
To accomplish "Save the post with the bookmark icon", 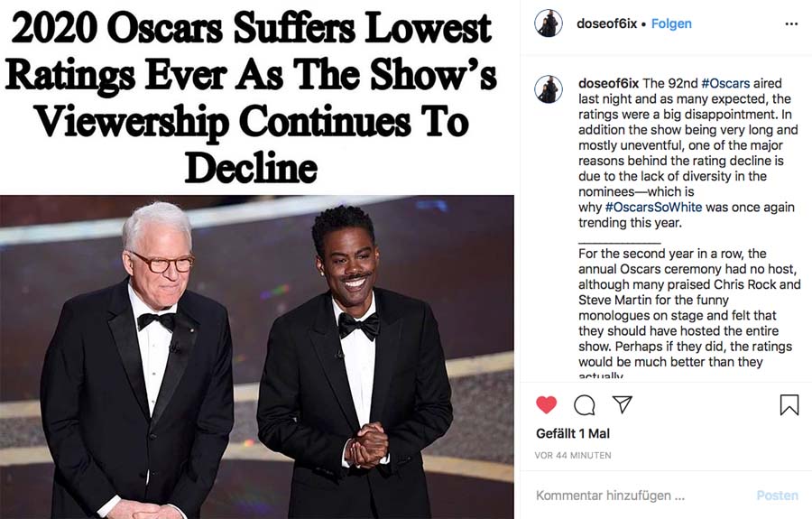I will click(x=789, y=404).
